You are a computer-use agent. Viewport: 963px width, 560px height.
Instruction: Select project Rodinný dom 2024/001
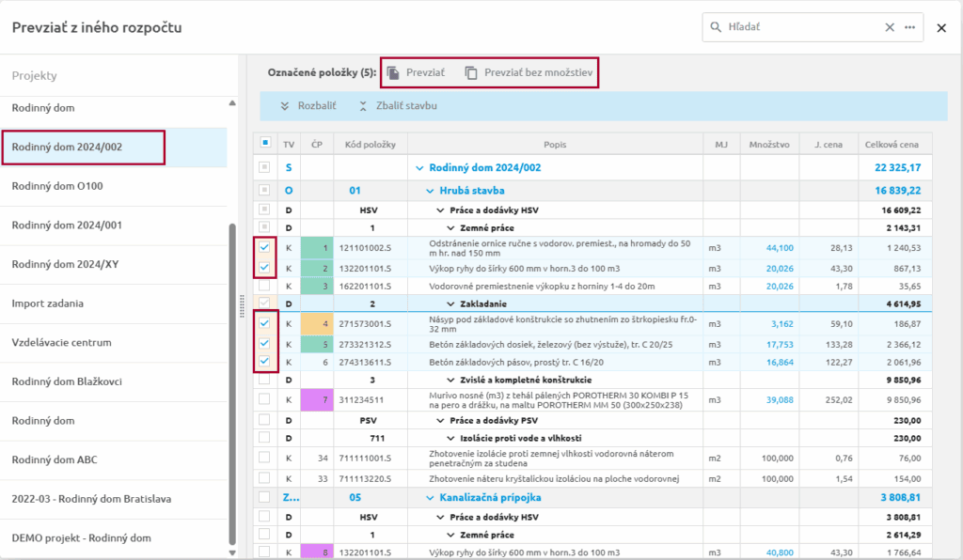67,226
